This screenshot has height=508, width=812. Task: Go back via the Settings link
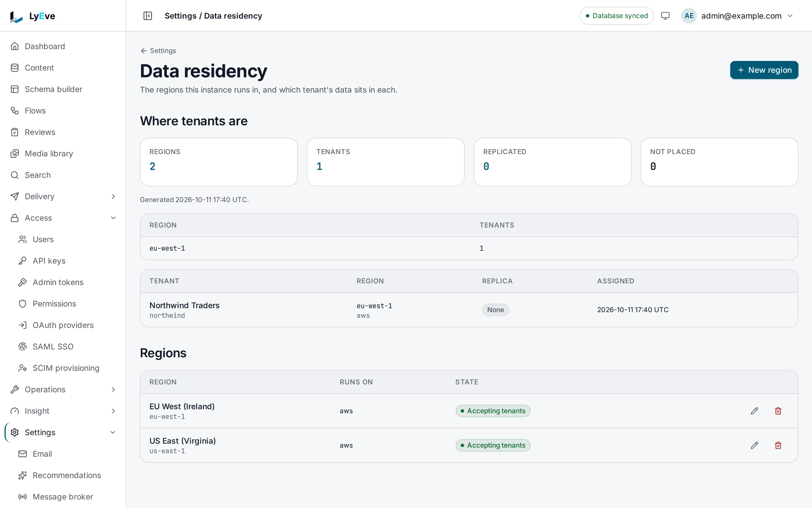158,51
